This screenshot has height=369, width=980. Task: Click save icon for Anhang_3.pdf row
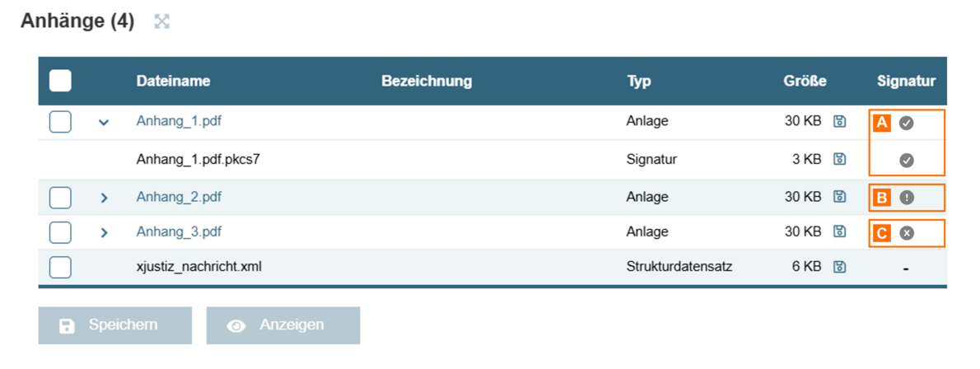click(839, 231)
